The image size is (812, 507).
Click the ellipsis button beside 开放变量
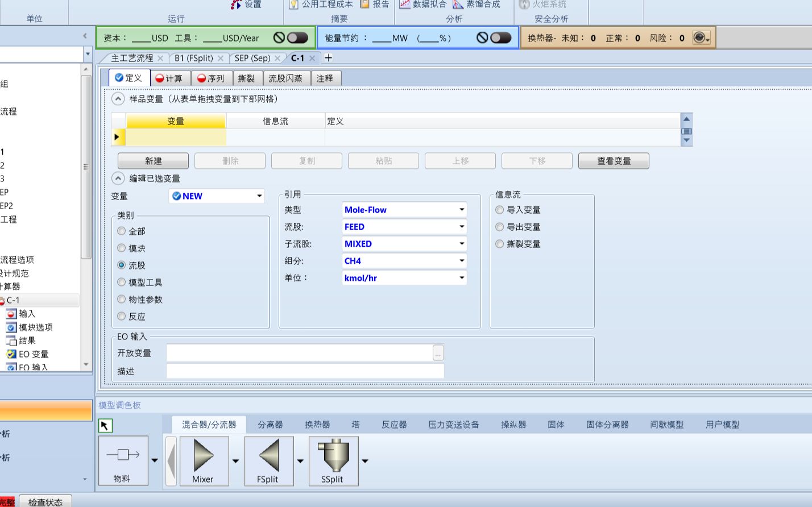coord(438,353)
